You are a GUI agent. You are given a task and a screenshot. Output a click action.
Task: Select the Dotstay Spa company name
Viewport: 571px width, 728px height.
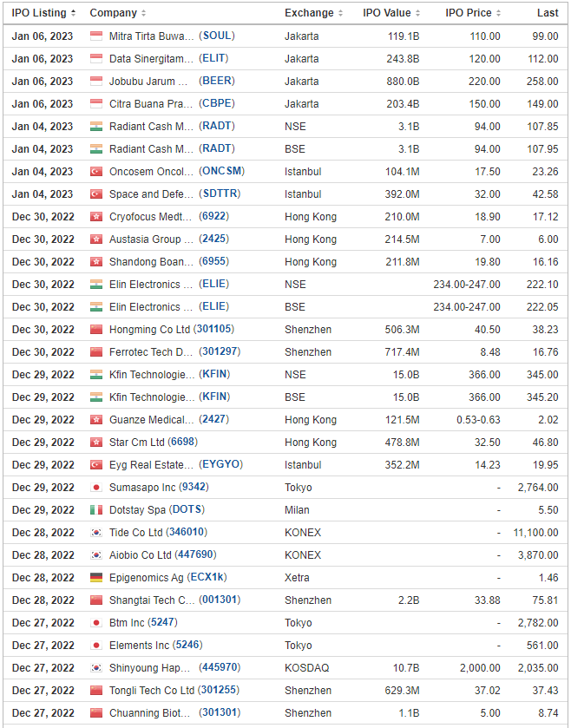(x=137, y=510)
